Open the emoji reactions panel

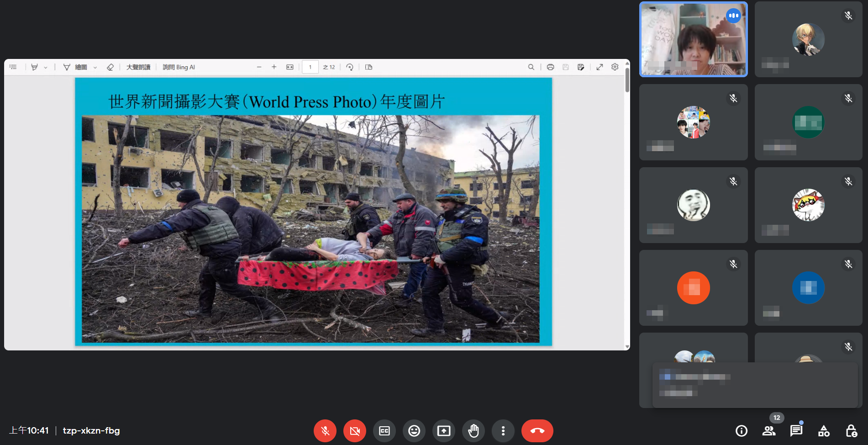pos(414,431)
